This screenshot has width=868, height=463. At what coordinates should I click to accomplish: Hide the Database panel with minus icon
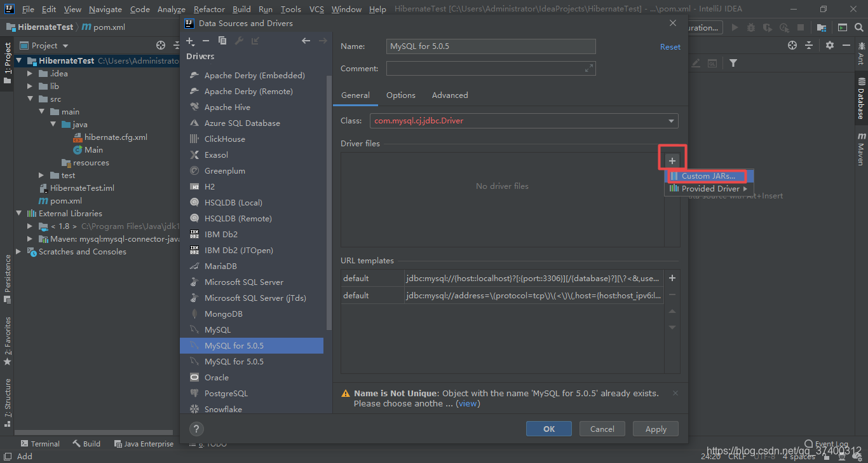(x=846, y=45)
